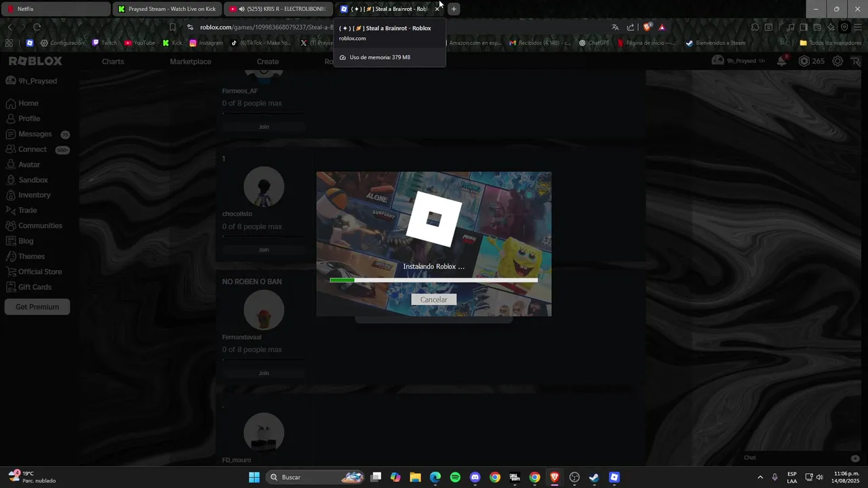Open File Explorer from the taskbar

tap(415, 477)
